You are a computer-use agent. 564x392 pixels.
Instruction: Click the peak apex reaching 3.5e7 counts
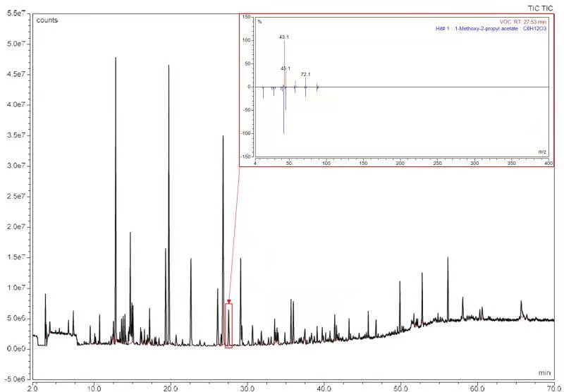pyautogui.click(x=223, y=137)
